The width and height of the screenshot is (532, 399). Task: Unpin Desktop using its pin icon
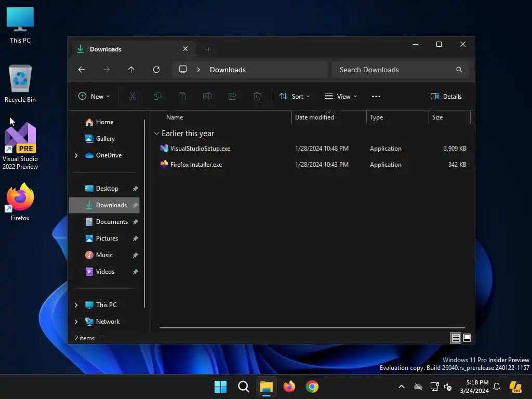click(136, 189)
